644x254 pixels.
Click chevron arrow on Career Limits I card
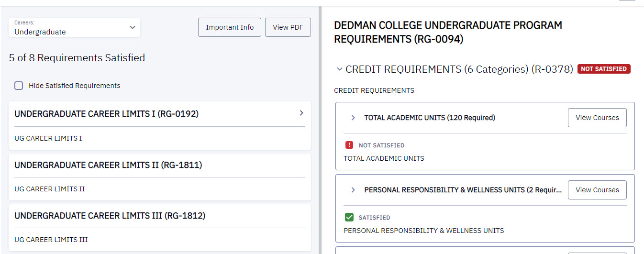[x=301, y=113]
